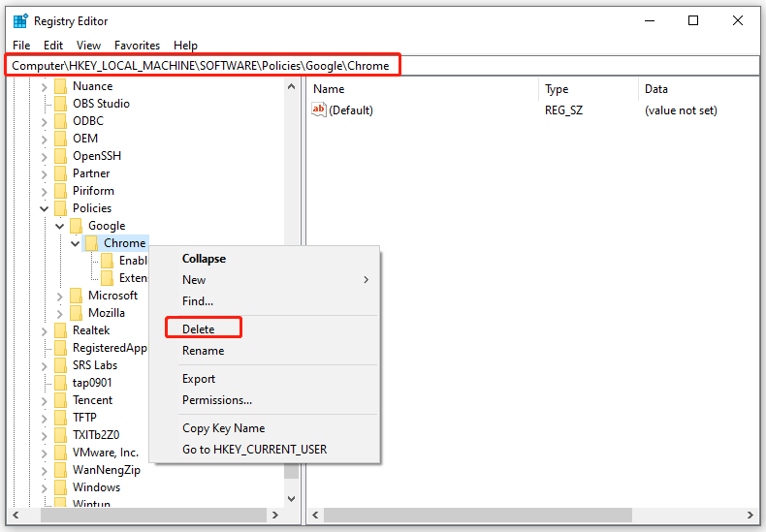This screenshot has height=532, width=766.
Task: Choose Go to HKEY_CURRENT_USER
Action: click(x=265, y=450)
